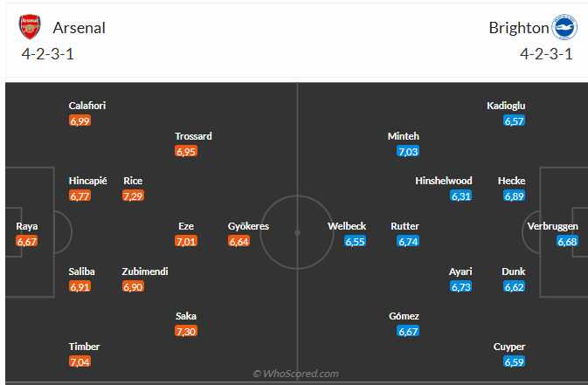Click Raya's 6,67 goalkeeper rating
The width and height of the screenshot is (588, 385).
(x=27, y=241)
